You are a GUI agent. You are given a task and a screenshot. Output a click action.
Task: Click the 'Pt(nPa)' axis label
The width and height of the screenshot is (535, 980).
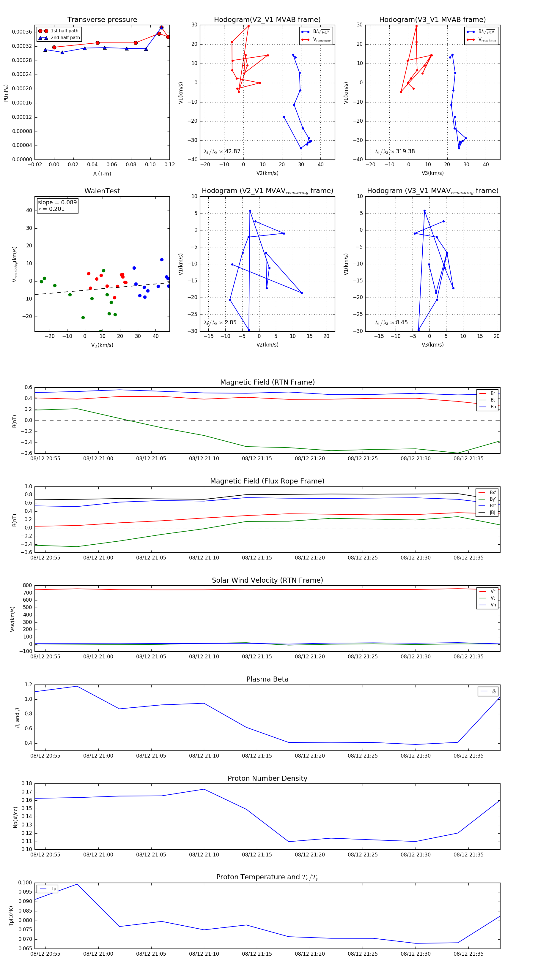[x=6, y=93]
